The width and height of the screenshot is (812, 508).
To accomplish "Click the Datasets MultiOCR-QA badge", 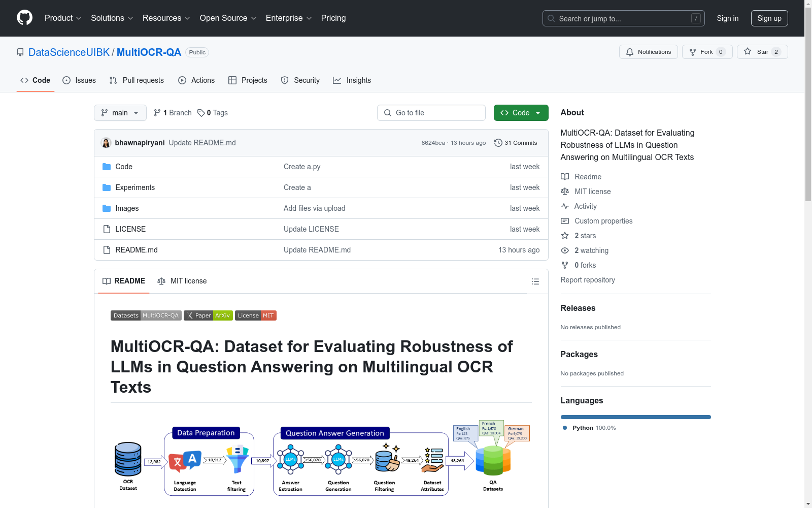I will coord(146,315).
